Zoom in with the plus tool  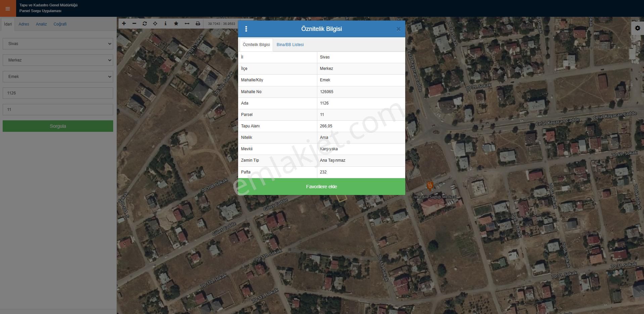[124, 24]
